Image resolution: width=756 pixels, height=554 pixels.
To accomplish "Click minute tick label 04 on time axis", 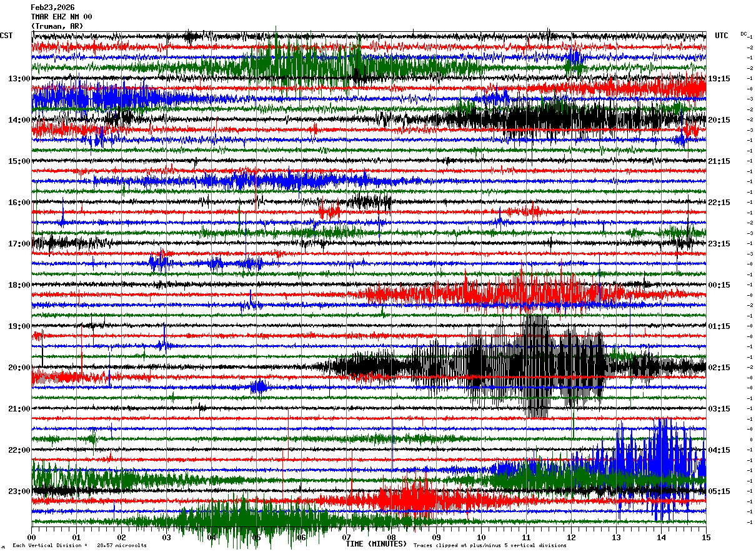I will 211,537.
